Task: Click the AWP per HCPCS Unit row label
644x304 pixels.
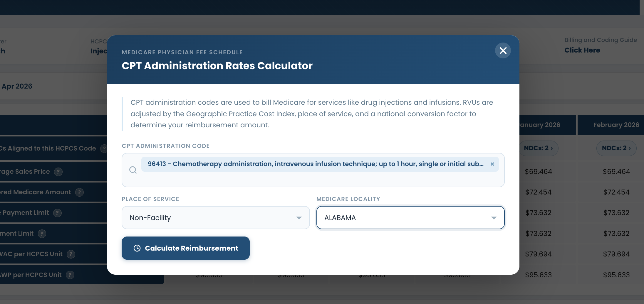Action: coord(31,275)
